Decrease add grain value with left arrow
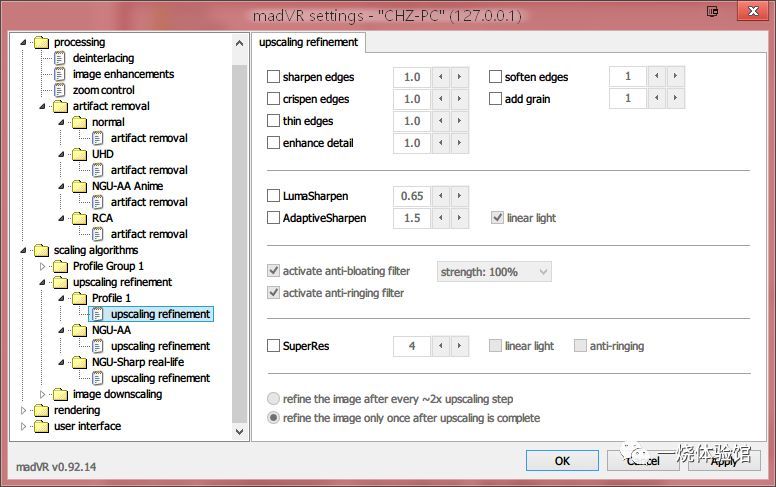 [x=656, y=98]
